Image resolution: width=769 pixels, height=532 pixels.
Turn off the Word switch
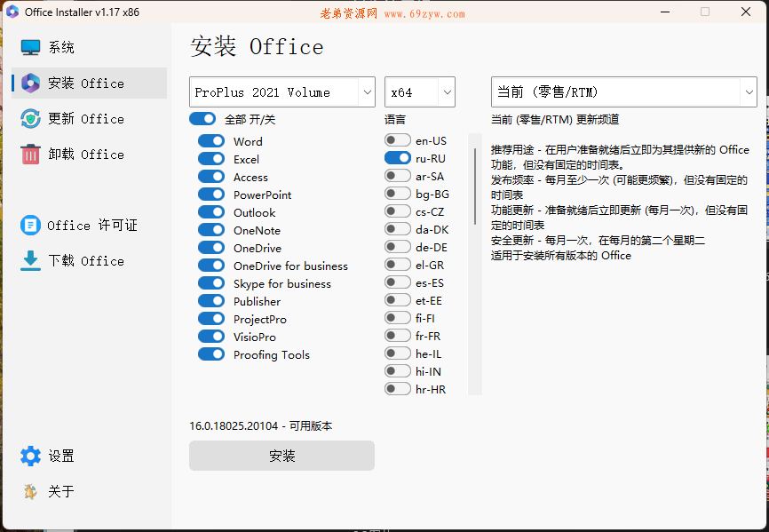[211, 141]
